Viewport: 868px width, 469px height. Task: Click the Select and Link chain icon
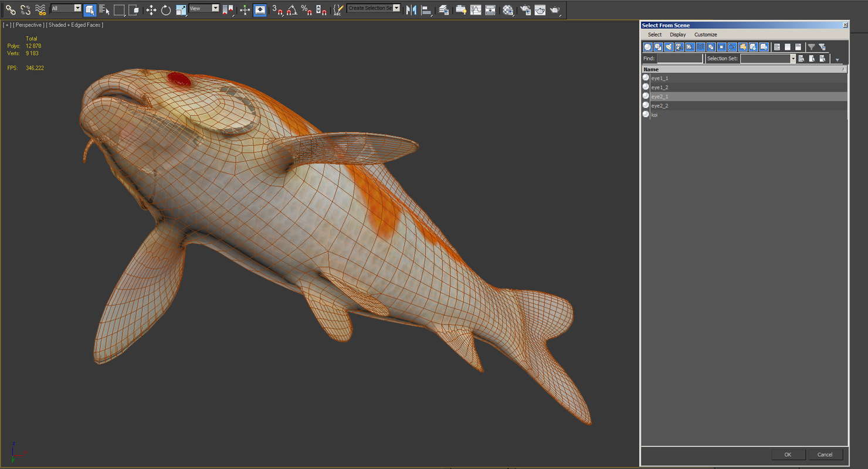point(11,10)
